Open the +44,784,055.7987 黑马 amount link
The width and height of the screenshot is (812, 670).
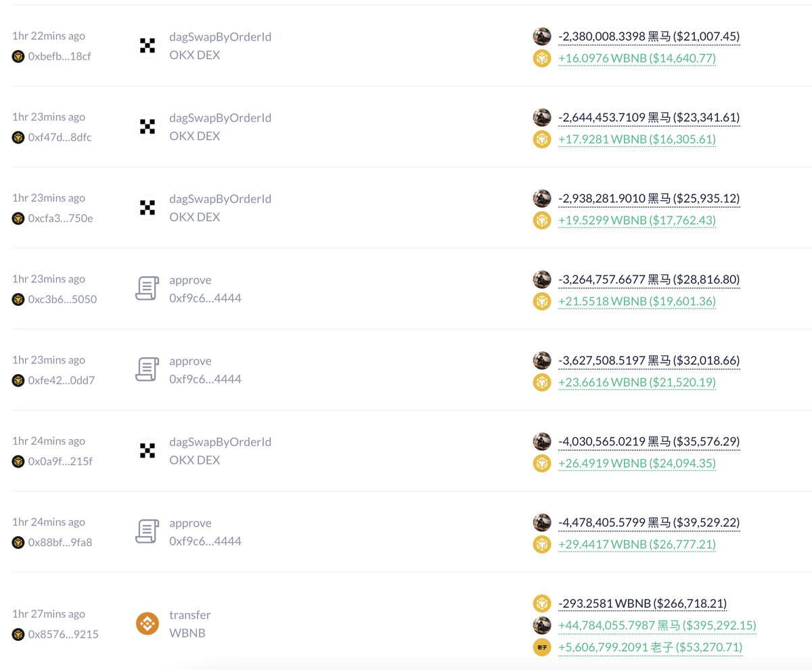pyautogui.click(x=657, y=625)
